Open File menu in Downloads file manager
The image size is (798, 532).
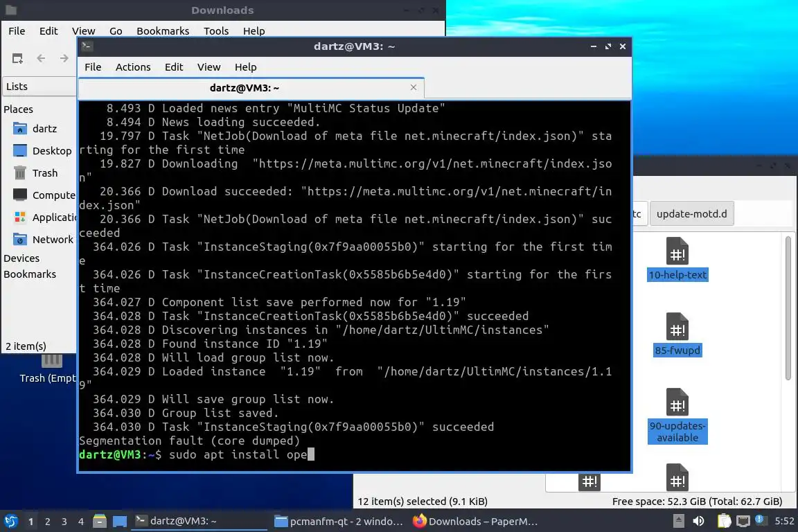tap(17, 31)
